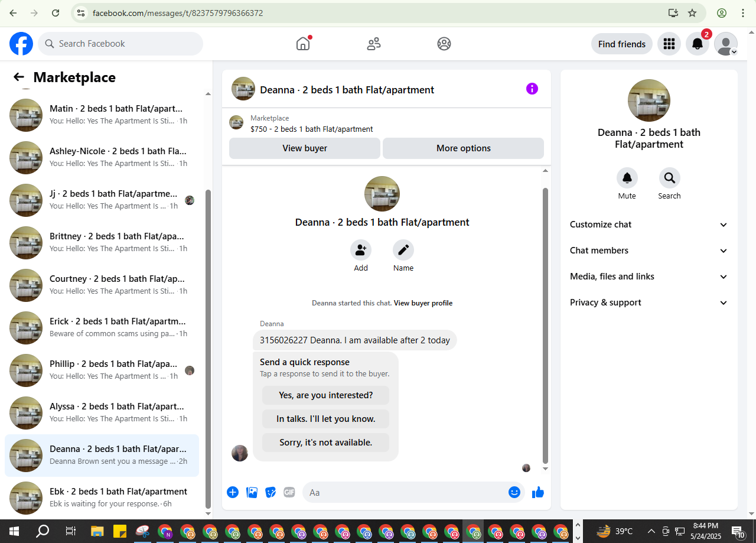
Task: Click the Find friends button
Action: [622, 44]
